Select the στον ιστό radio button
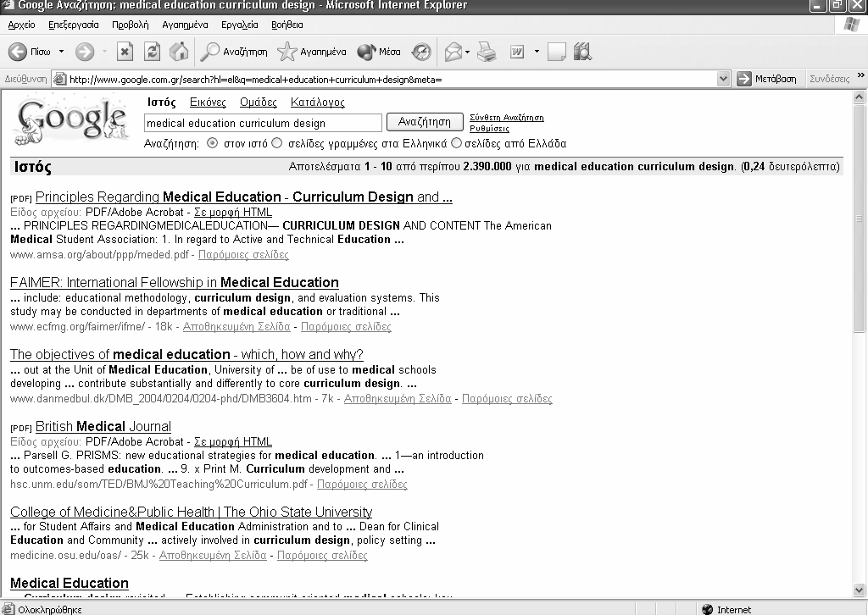Viewport: 868px width, 615px height. pos(212,143)
